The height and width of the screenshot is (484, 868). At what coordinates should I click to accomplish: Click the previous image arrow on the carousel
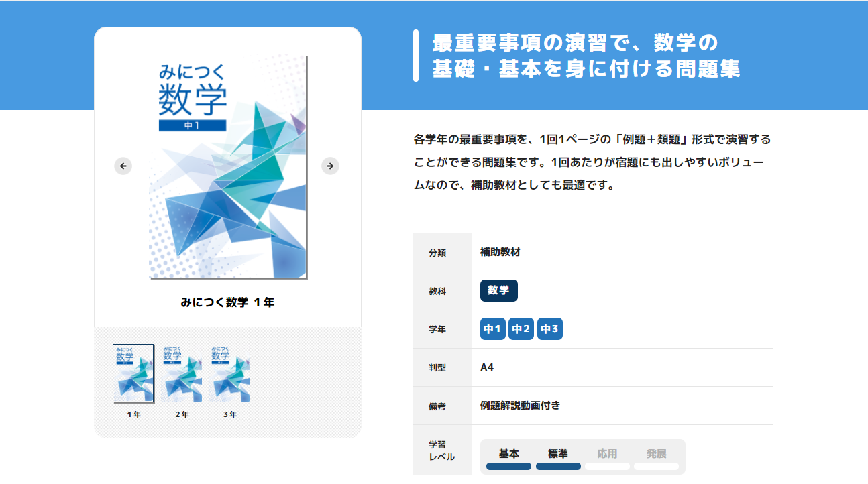tap(123, 166)
